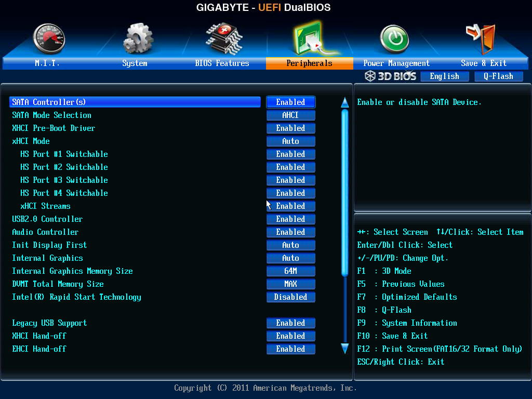Open Internal Graphics Auto option
This screenshot has width=532, height=399.
(291, 258)
